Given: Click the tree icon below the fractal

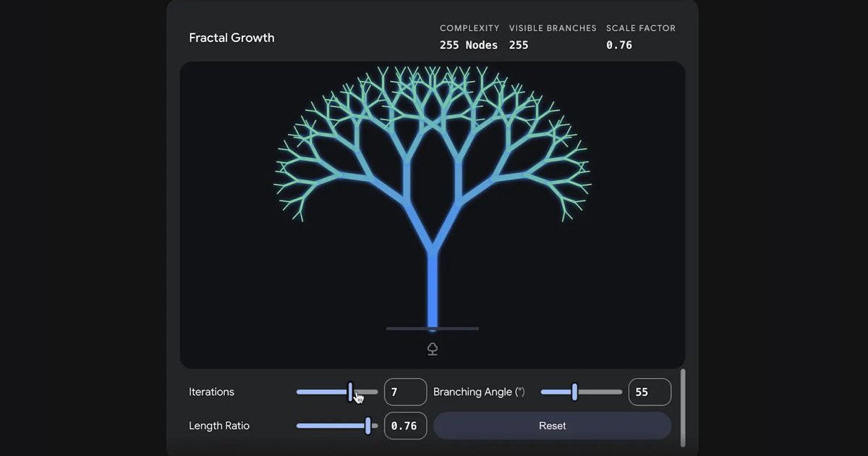Looking at the screenshot, I should click(x=433, y=349).
